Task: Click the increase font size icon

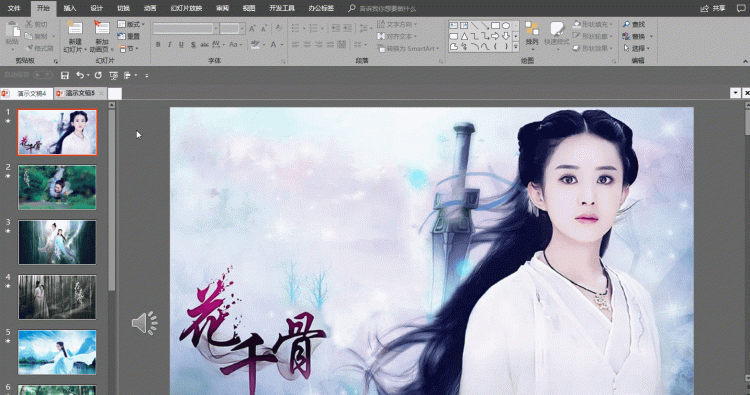Action: point(252,29)
